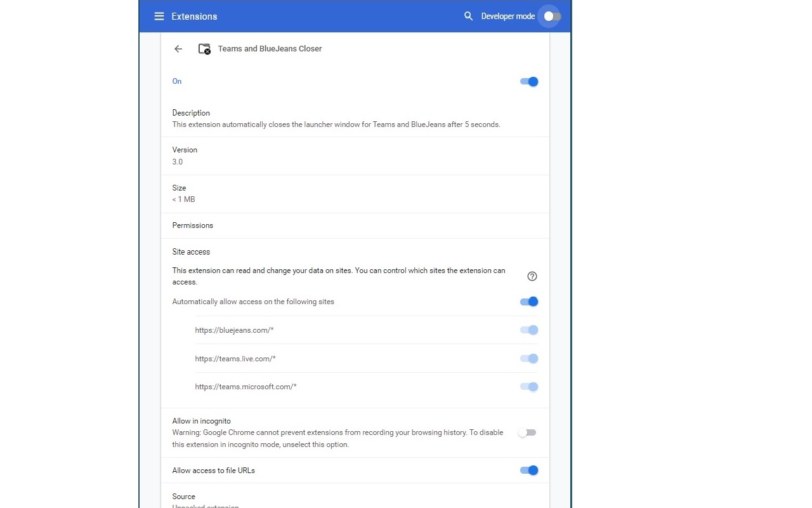Click the Site access heading
The image size is (812, 508).
pyautogui.click(x=191, y=252)
